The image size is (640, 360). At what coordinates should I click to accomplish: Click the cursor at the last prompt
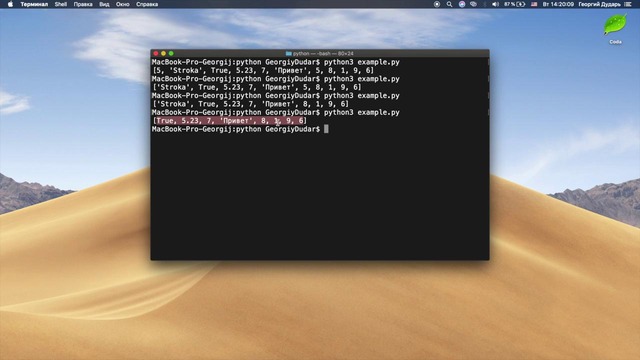tap(326, 129)
